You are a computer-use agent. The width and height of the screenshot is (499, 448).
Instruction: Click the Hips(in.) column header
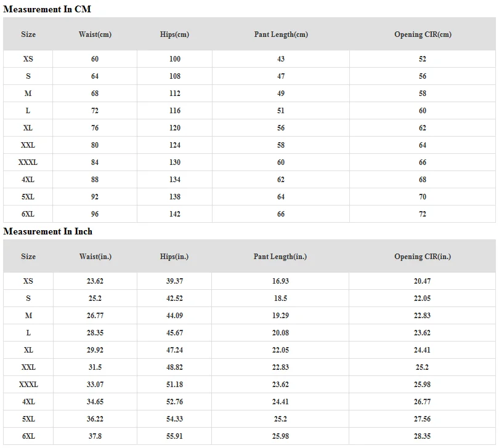174,256
